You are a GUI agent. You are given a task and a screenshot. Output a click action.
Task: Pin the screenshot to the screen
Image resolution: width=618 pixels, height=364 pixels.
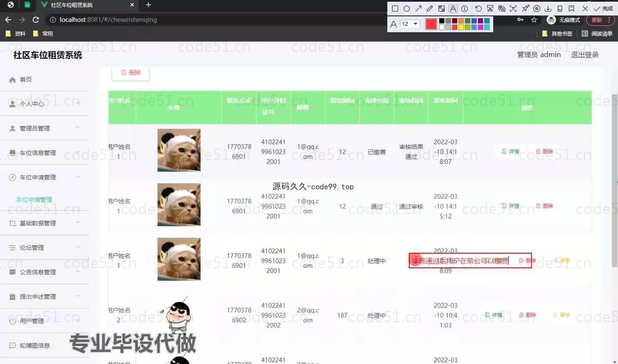coord(525,9)
